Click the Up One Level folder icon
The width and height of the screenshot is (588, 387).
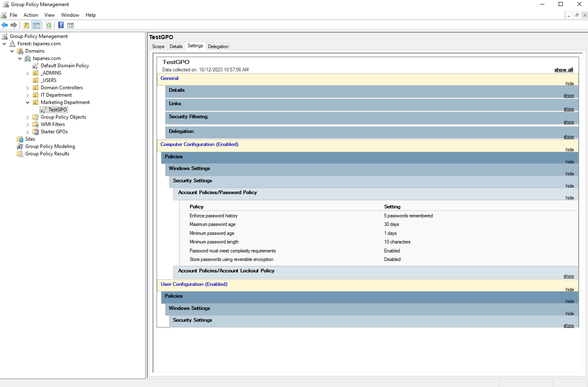(27, 25)
